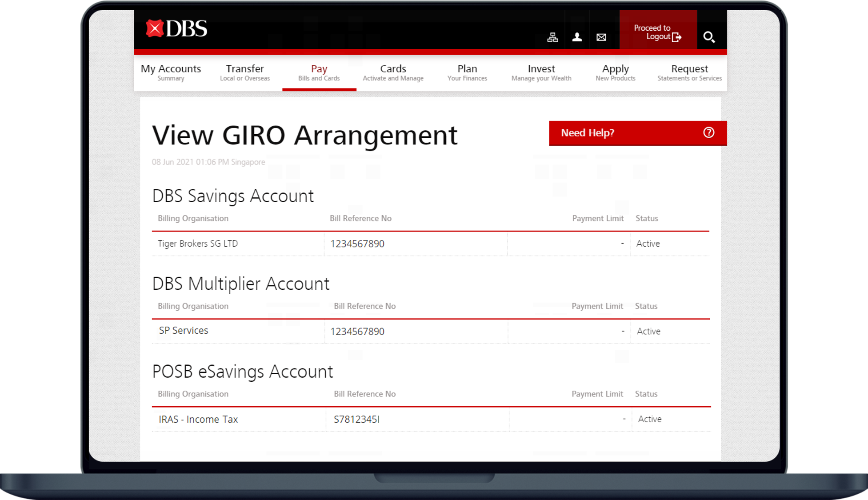Click Bill Reference No header under DBS Multiplier
Image resolution: width=868 pixels, height=500 pixels.
click(364, 306)
